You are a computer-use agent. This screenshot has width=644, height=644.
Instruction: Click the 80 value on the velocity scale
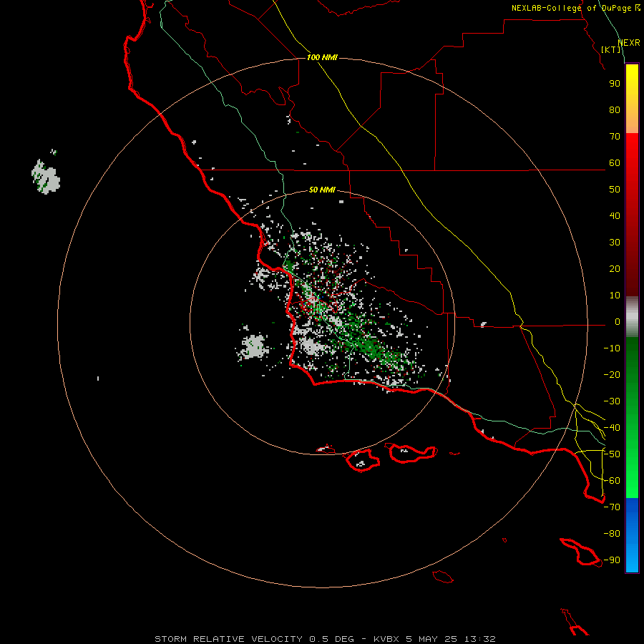tap(615, 110)
